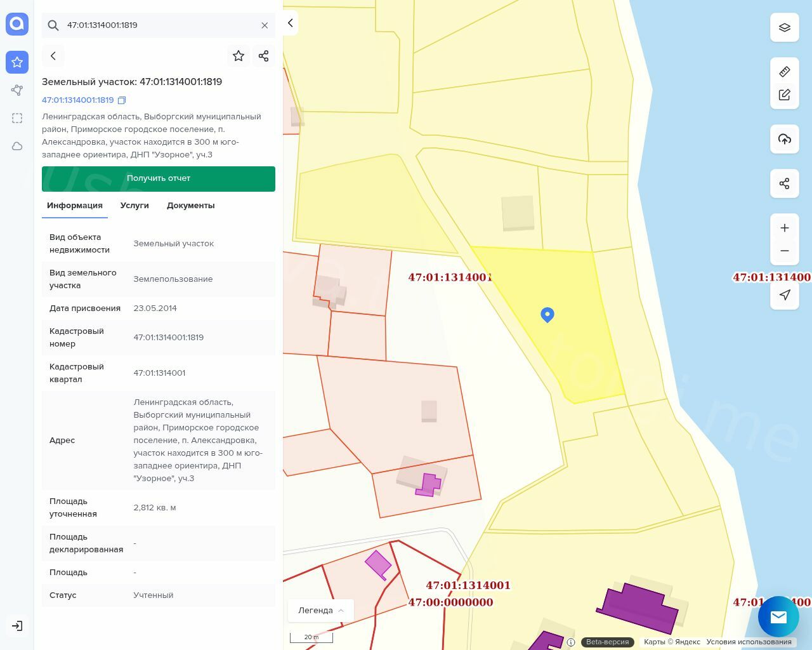Locate my position with navigation arrow
Image resolution: width=812 pixels, height=650 pixels.
point(785,295)
